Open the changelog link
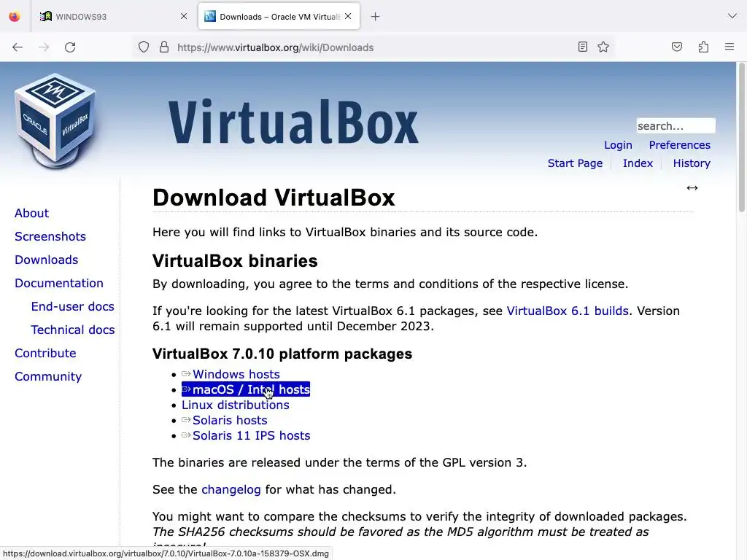Viewport: 747px width, 560px height. (231, 489)
